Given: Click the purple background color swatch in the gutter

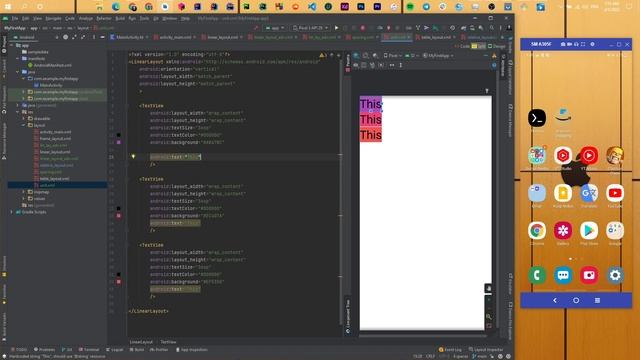Looking at the screenshot, I should [119, 142].
